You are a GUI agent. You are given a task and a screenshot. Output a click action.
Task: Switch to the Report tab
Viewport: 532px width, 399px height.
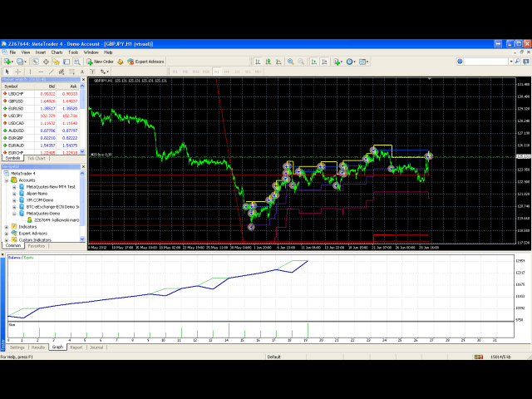click(x=76, y=347)
